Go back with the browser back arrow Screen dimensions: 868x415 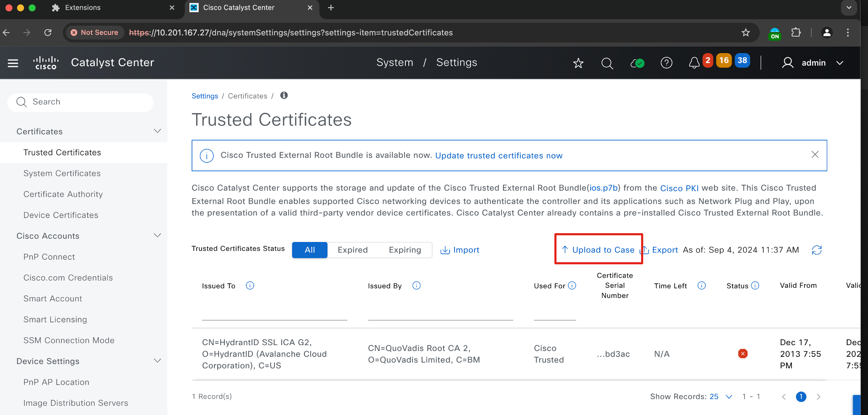coord(6,32)
